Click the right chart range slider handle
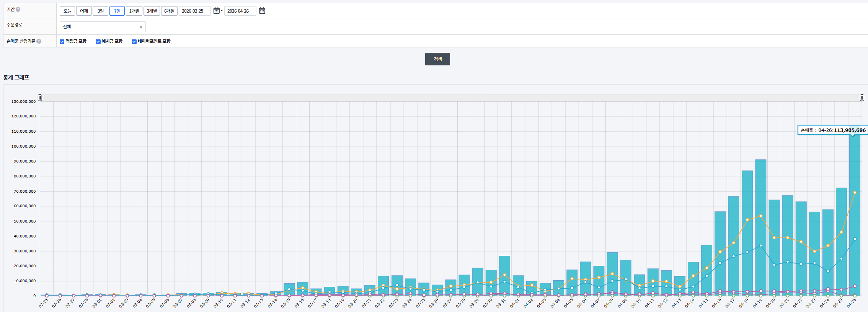Image resolution: width=868 pixels, height=312 pixels. pyautogui.click(x=862, y=98)
